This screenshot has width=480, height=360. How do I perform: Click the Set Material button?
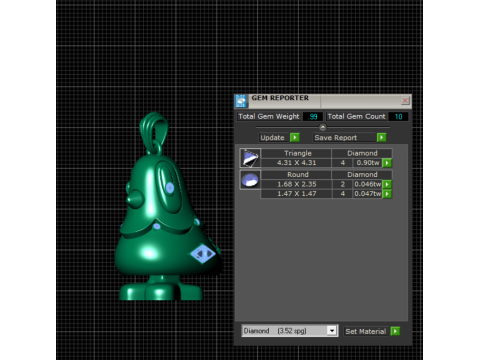(x=366, y=331)
